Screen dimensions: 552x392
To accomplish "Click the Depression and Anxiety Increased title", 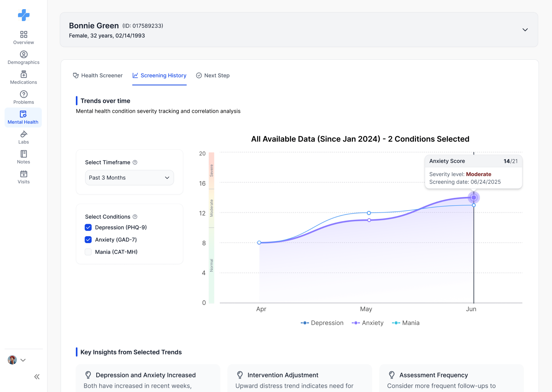I will point(146,375).
